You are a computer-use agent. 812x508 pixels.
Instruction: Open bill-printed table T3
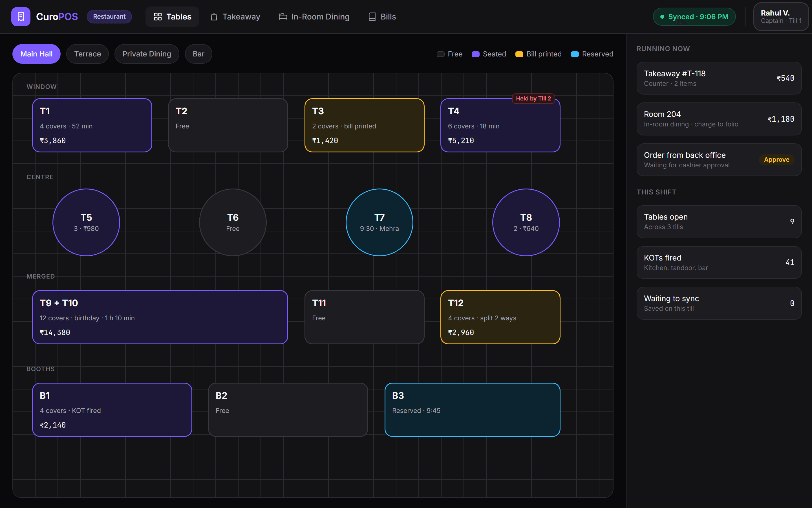tap(364, 125)
